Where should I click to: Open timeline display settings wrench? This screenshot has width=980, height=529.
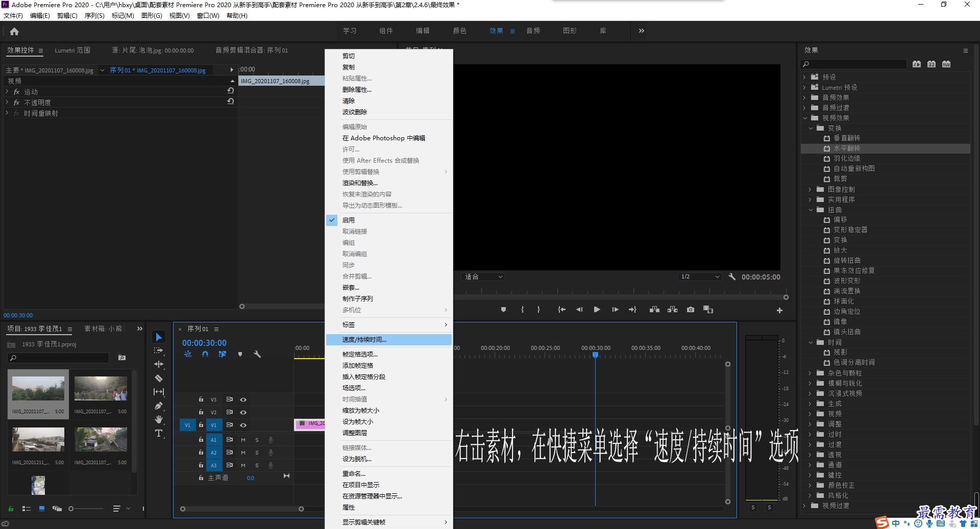click(257, 354)
